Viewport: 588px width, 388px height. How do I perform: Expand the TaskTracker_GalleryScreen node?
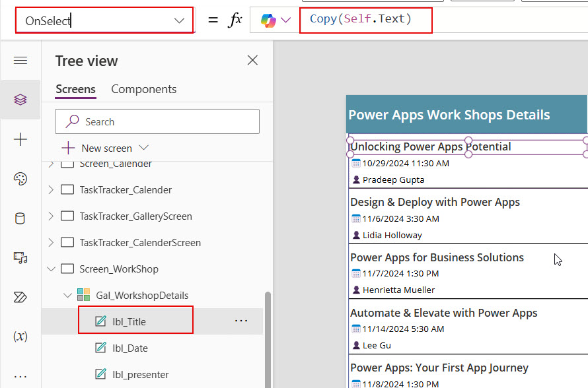click(51, 216)
